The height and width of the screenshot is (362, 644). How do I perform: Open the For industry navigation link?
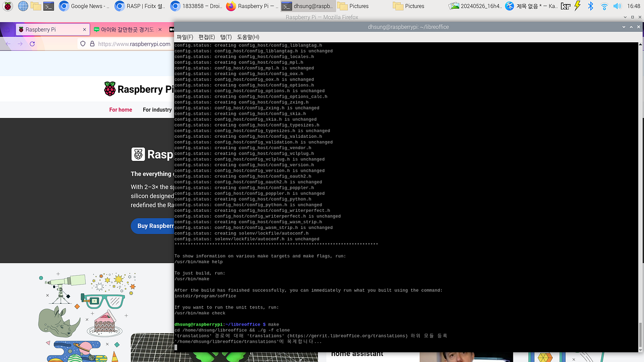pos(157,109)
